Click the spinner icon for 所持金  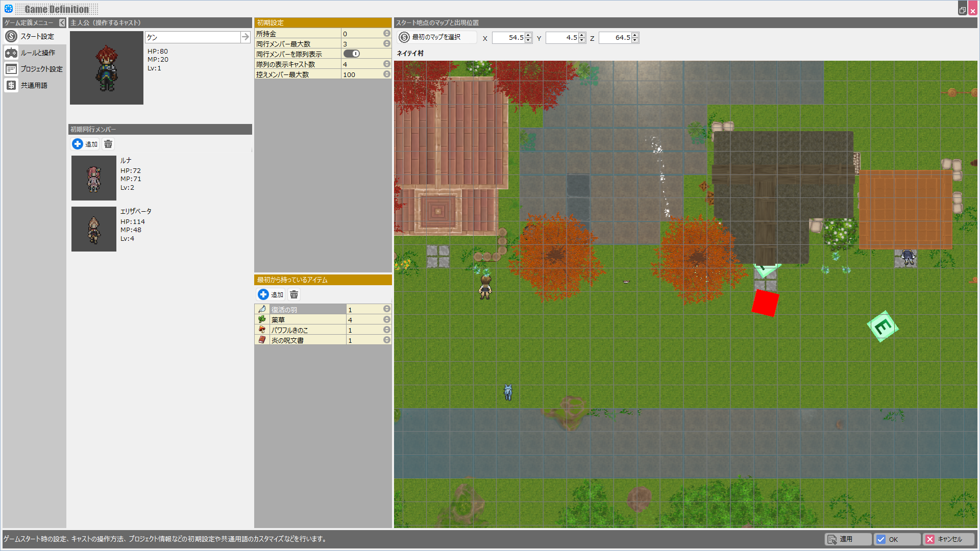click(x=386, y=34)
